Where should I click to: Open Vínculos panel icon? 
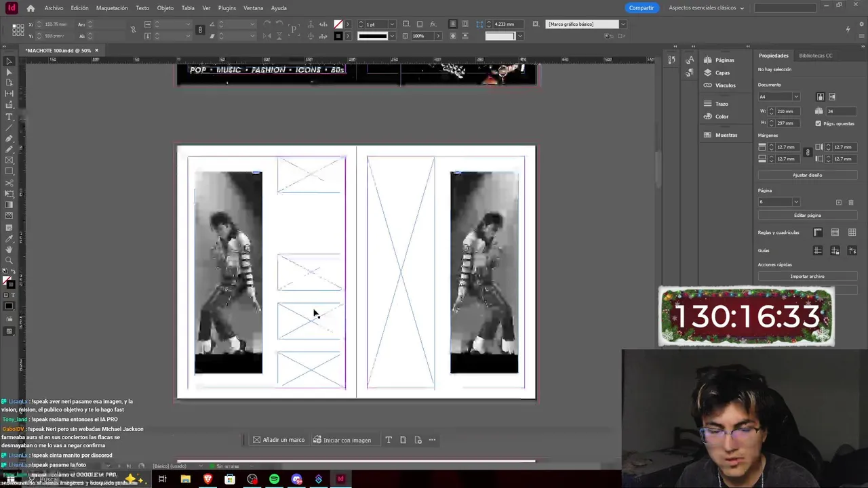(x=708, y=85)
